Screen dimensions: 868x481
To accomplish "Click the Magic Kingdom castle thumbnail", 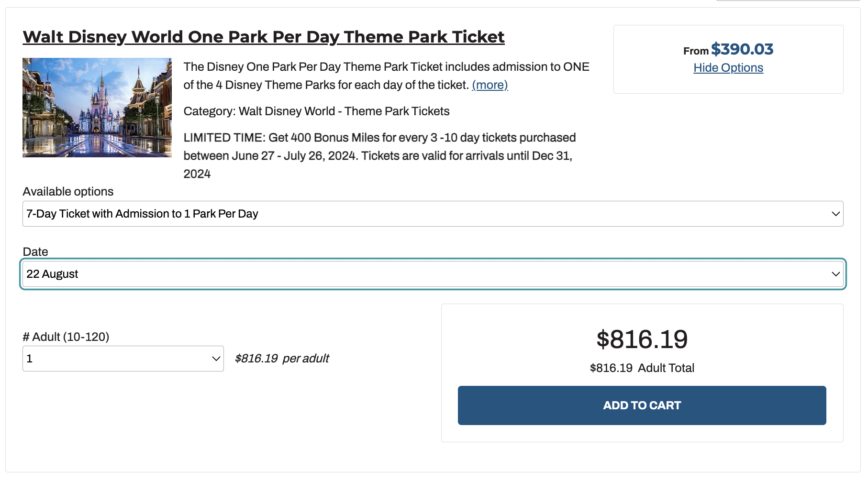I will coord(97,108).
